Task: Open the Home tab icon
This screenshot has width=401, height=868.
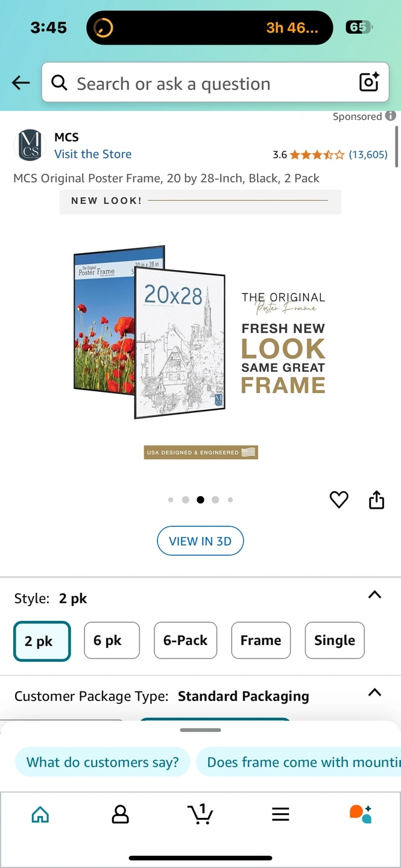Action: point(40,814)
